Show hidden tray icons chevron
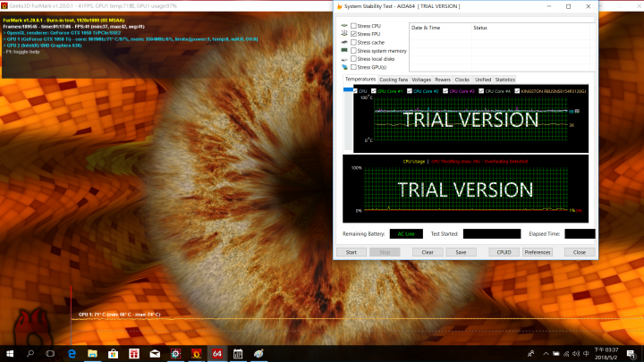644x362 pixels. tap(546, 354)
